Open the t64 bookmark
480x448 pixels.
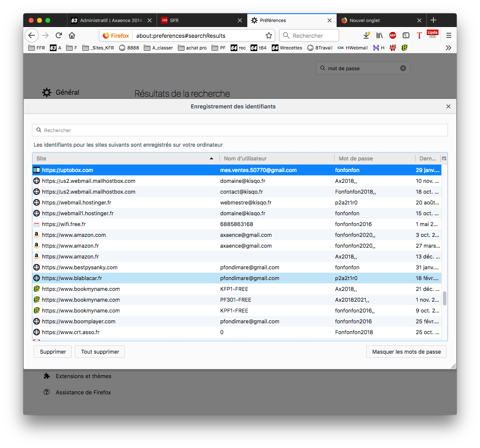[x=258, y=48]
